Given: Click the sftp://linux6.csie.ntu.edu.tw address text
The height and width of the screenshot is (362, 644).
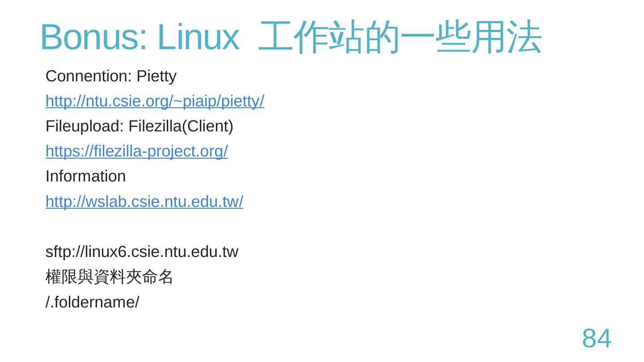Looking at the screenshot, I should point(142,252).
